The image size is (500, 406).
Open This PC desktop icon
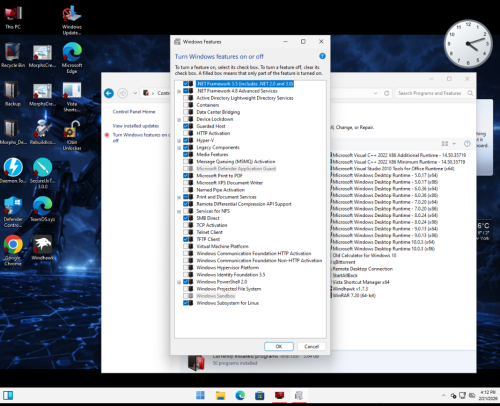13,17
